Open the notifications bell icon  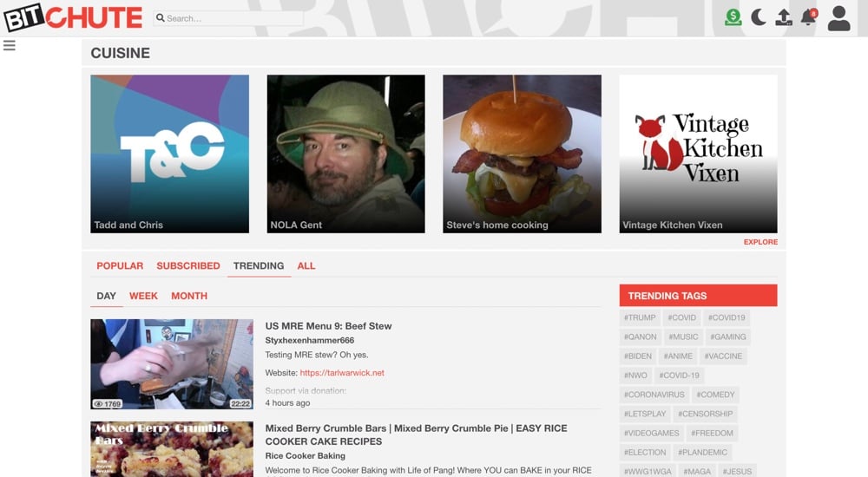pyautogui.click(x=809, y=17)
